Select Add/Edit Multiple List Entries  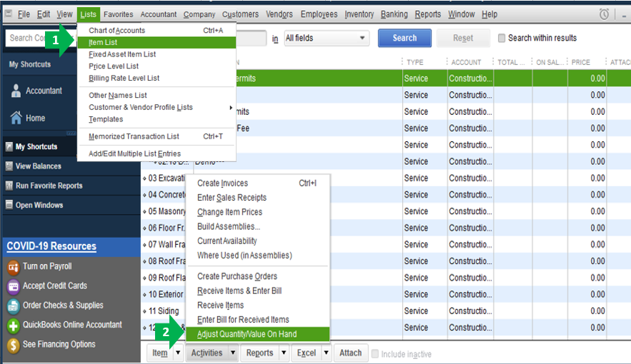(x=156, y=153)
